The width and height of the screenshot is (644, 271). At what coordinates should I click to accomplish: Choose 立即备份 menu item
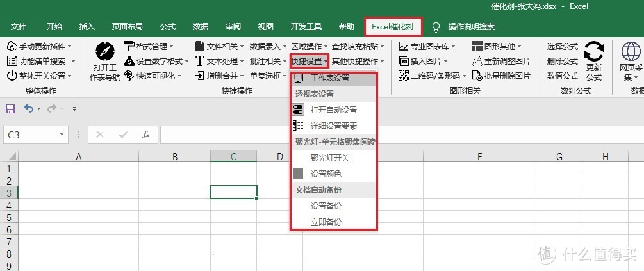click(x=333, y=222)
